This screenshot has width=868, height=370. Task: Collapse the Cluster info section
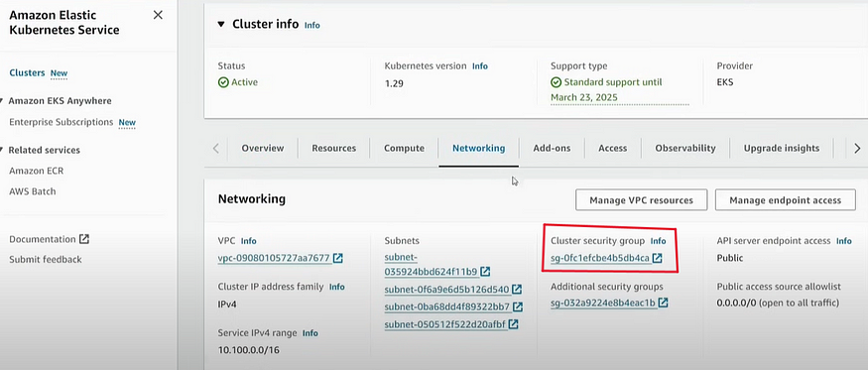(x=221, y=25)
